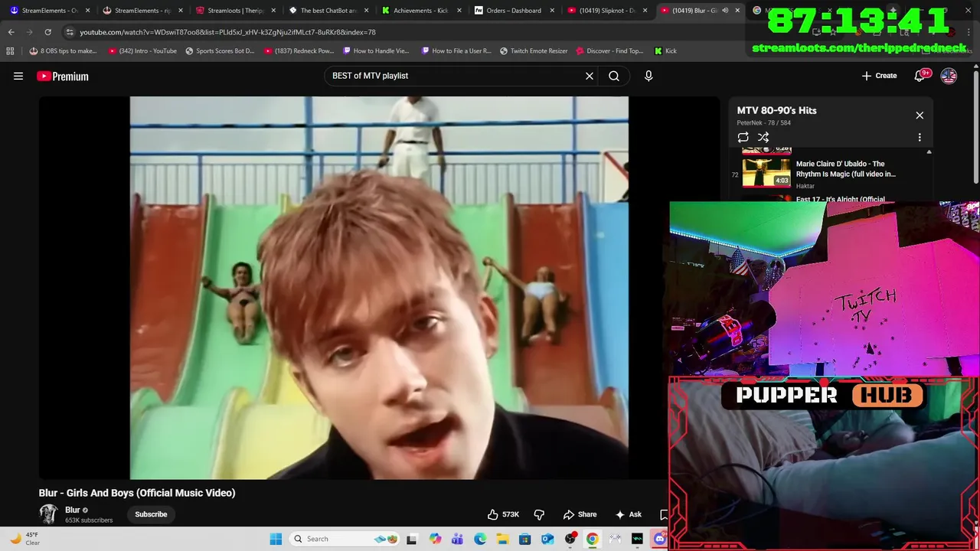Viewport: 980px width, 551px height.
Task: Click the YouTube Premium logo
Action: pyautogui.click(x=63, y=76)
